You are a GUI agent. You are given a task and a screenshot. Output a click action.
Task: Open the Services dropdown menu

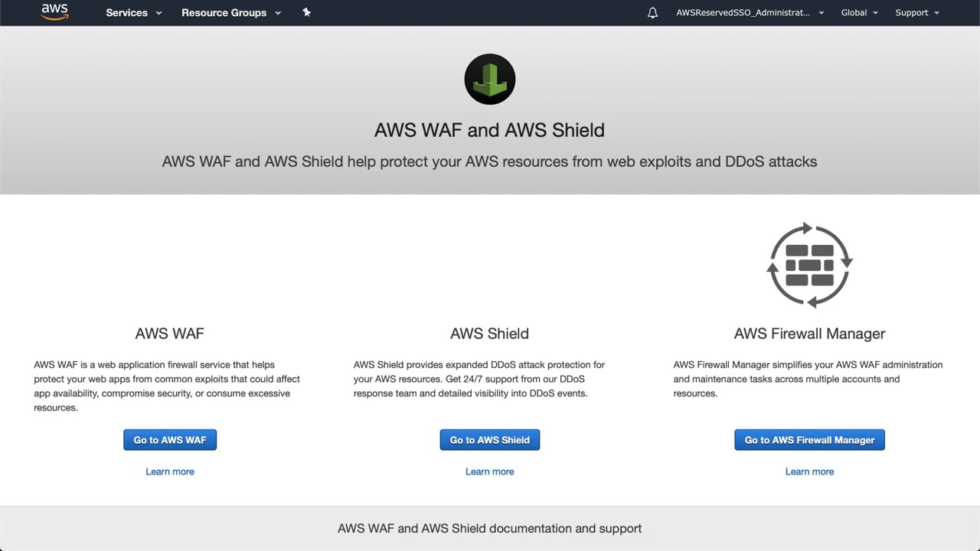[x=134, y=13]
